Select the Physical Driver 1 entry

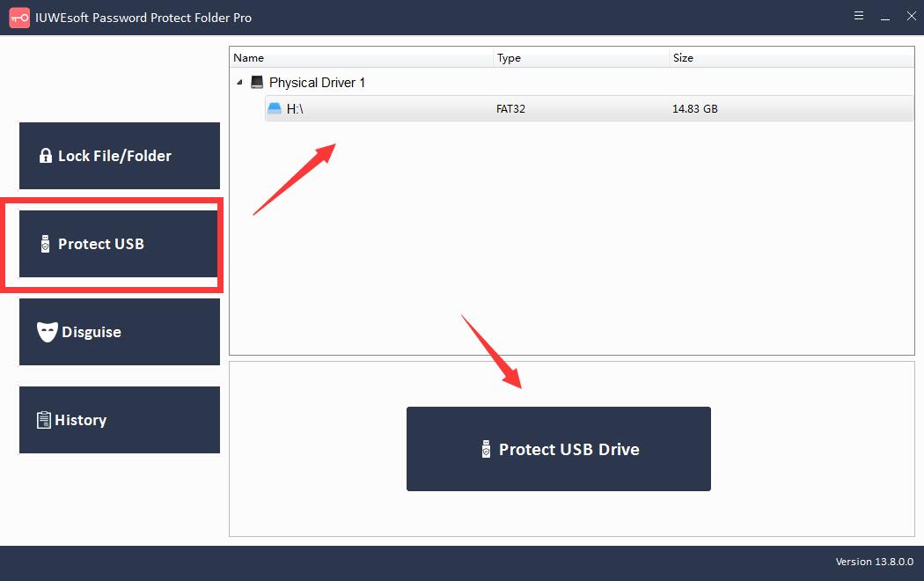317,83
